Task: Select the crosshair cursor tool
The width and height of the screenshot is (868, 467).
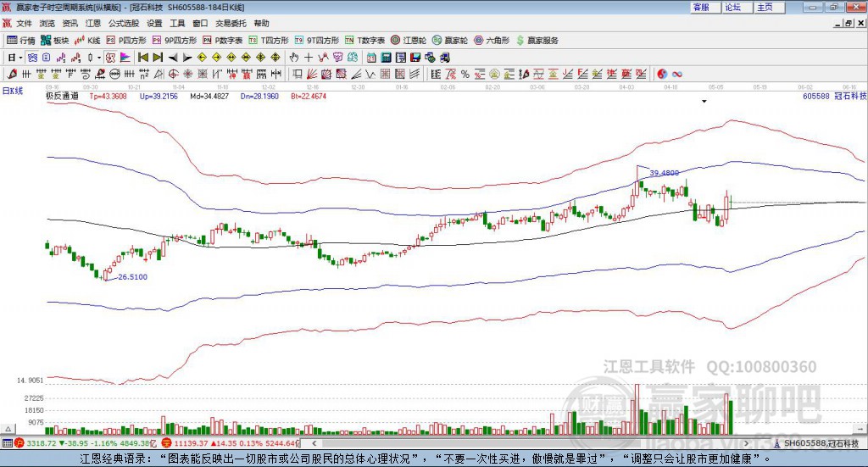Action: pos(309,58)
